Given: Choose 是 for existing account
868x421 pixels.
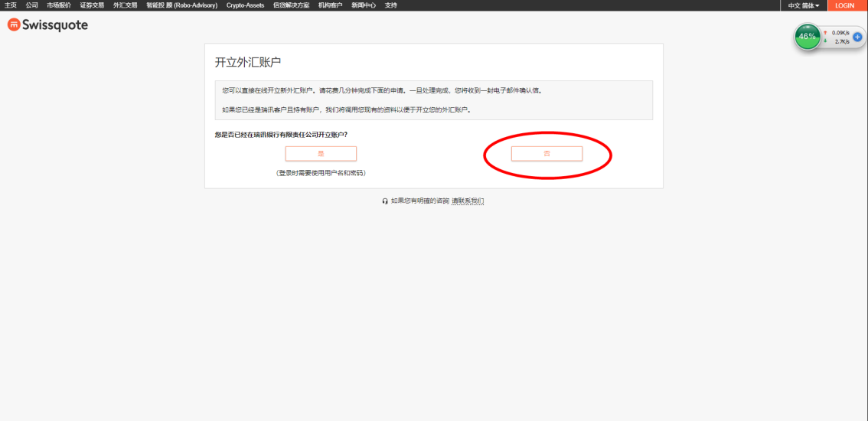Looking at the screenshot, I should click(x=321, y=154).
